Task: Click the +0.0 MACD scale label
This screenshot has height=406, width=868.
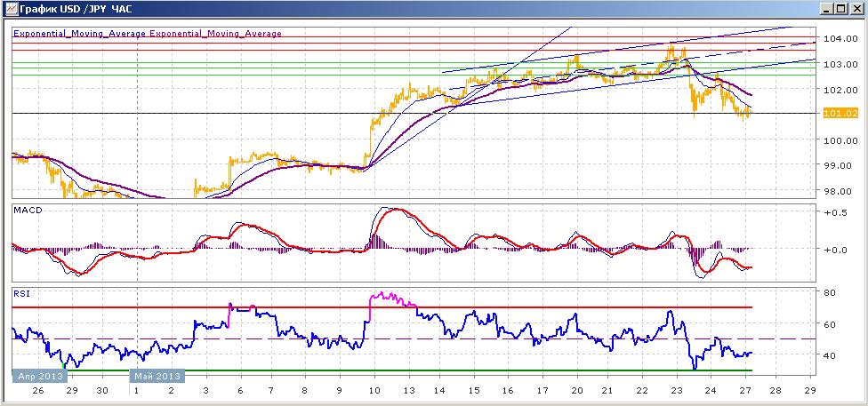Action: [x=835, y=250]
